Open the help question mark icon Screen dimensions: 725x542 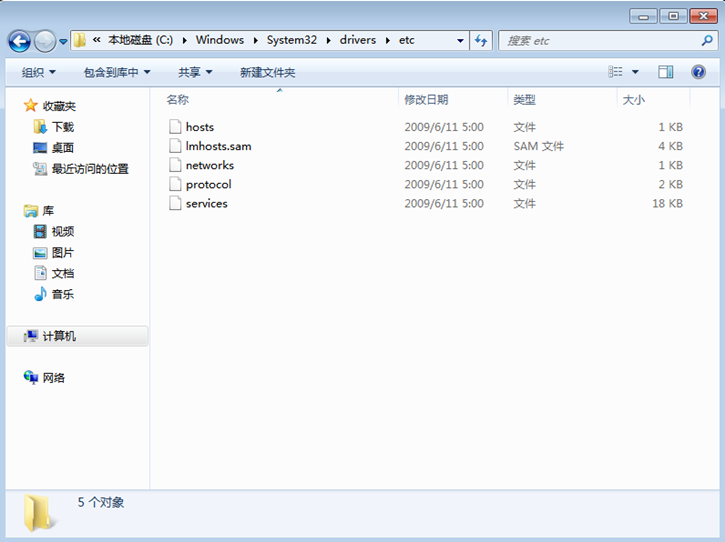698,72
